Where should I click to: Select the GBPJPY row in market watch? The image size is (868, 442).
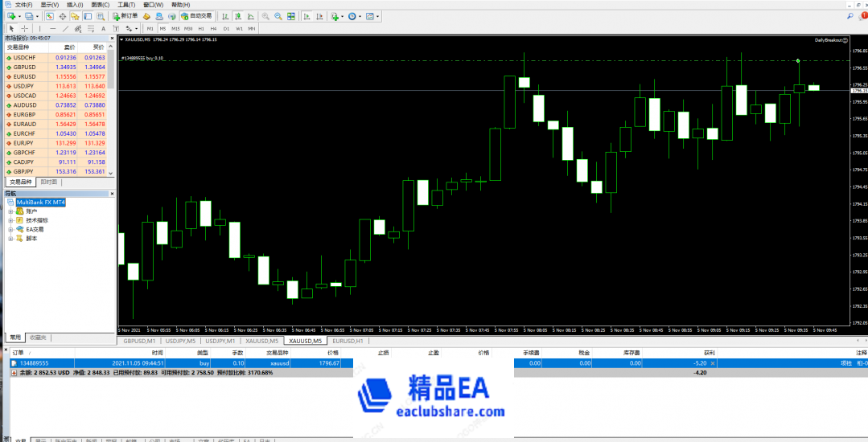point(56,171)
